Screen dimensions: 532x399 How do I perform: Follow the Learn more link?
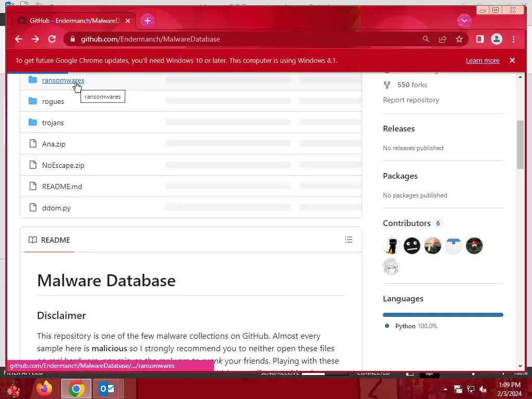click(483, 60)
